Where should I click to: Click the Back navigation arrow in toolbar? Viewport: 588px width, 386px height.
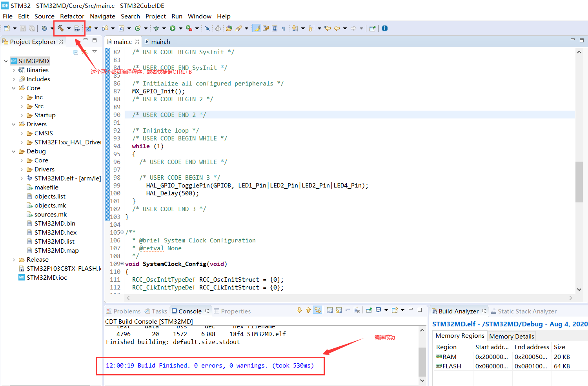pyautogui.click(x=337, y=28)
